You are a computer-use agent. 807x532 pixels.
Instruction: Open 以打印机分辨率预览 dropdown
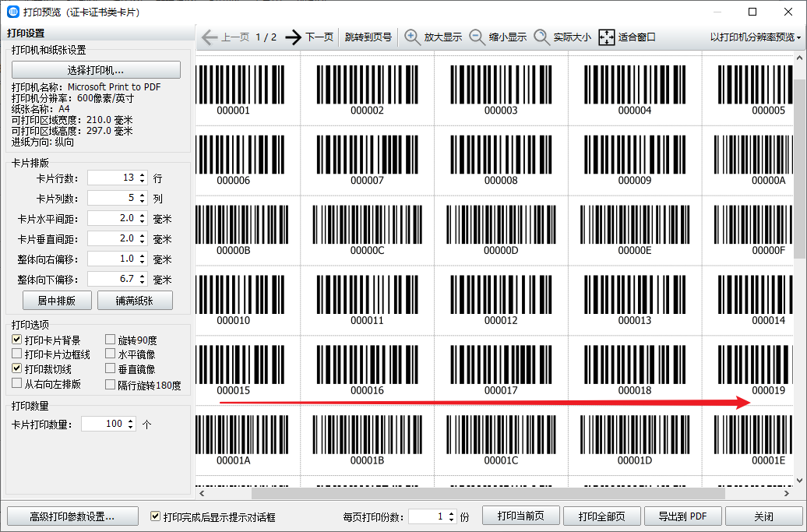pyautogui.click(x=756, y=37)
